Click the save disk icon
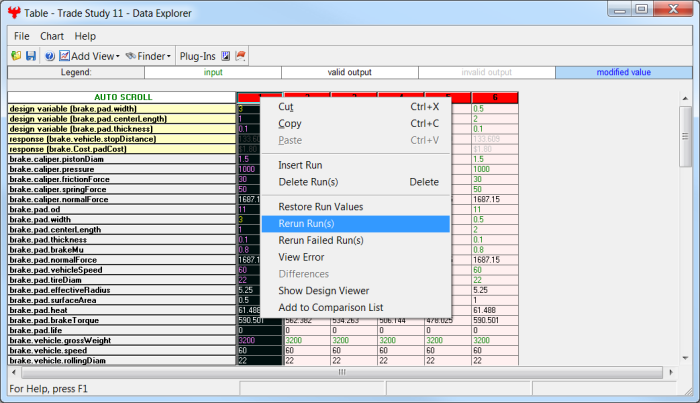Image resolution: width=700 pixels, height=403 pixels. [31, 56]
